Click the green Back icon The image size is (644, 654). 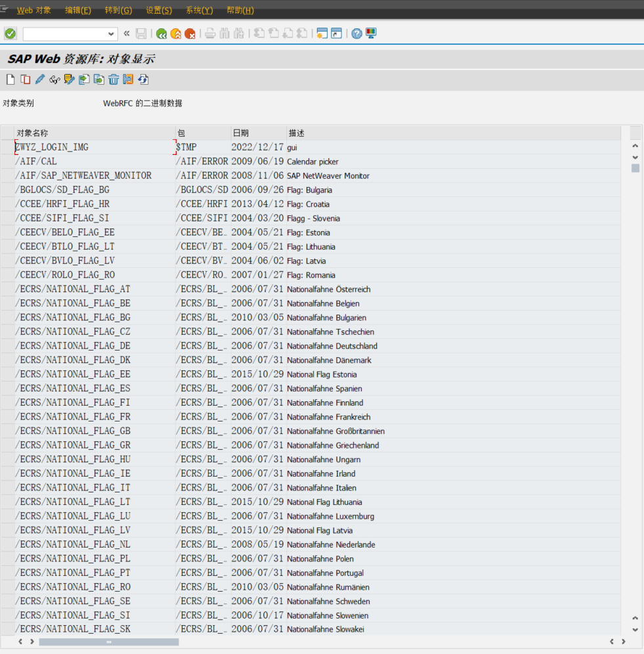[161, 33]
